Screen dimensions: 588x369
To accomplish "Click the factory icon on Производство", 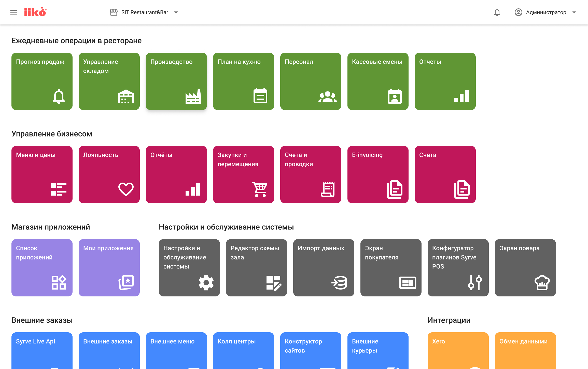I will point(193,96).
